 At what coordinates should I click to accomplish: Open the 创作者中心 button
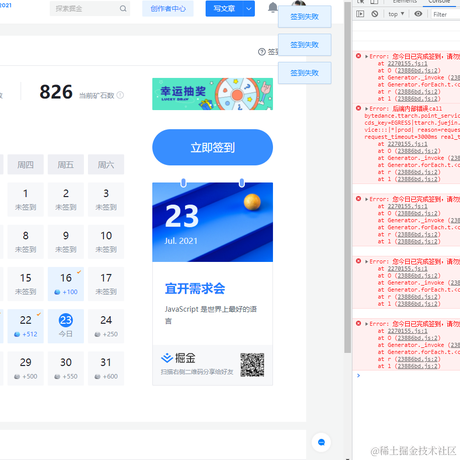click(x=168, y=9)
